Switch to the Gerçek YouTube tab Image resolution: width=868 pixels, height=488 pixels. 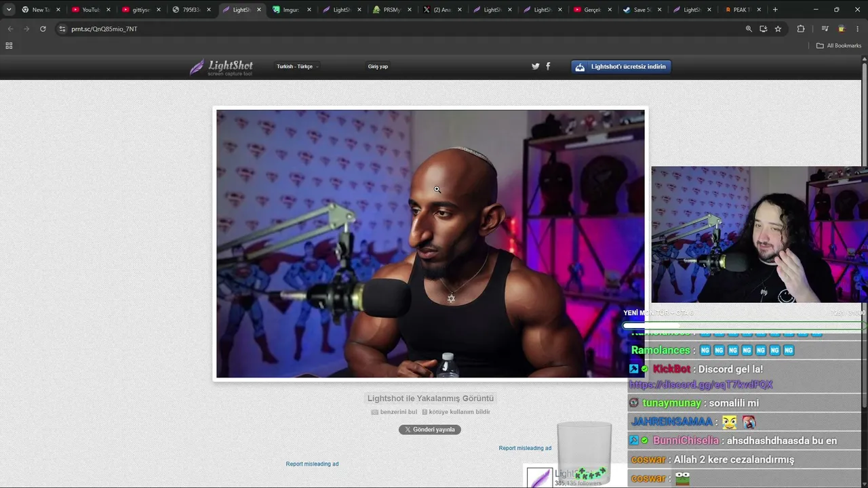[x=593, y=9]
